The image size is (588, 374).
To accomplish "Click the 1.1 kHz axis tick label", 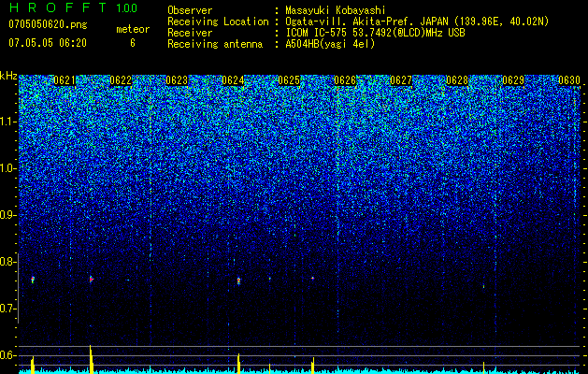I will coord(8,122).
